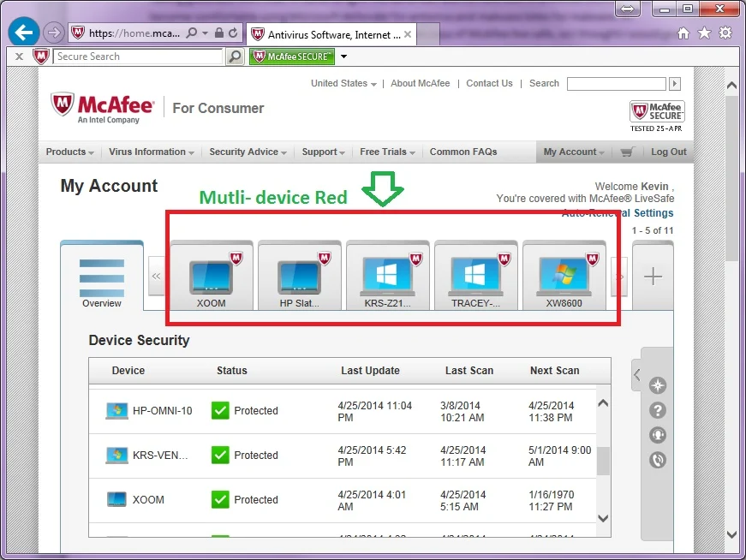Click the McAfee SECURE toolbar badge
The image size is (746, 560).
tap(292, 57)
